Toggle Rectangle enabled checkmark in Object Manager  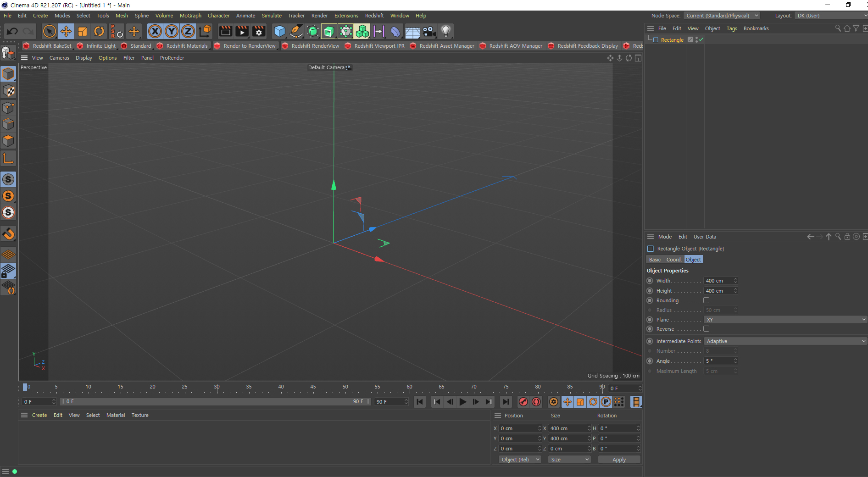(x=701, y=40)
